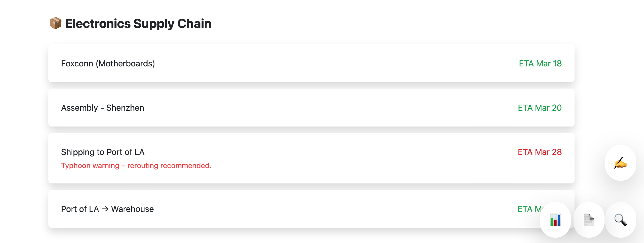The image size is (644, 243).
Task: Select the Shipping to Port of LA label
Action: [x=103, y=152]
